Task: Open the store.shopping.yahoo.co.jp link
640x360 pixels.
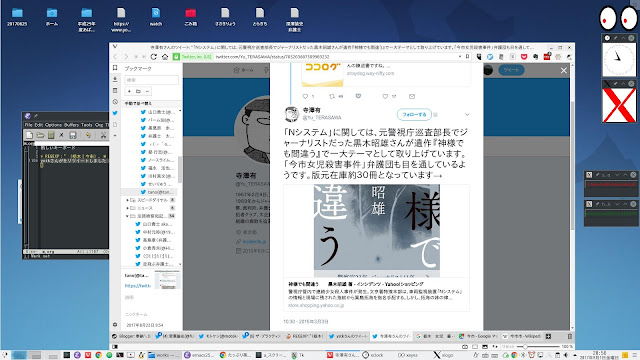Action: point(316,305)
